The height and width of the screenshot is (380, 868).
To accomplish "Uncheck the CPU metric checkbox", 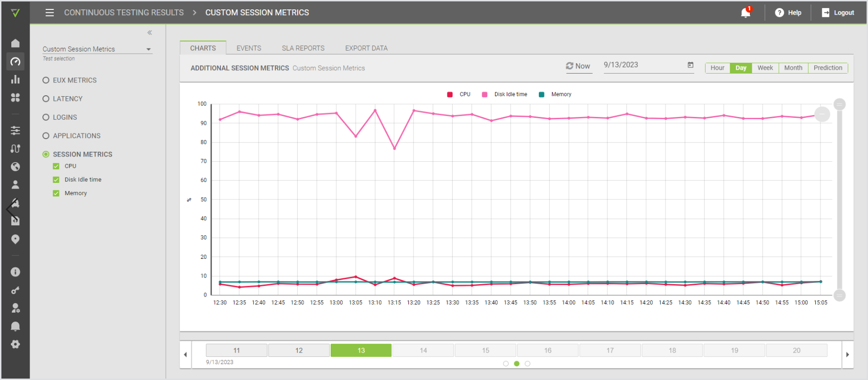I will [x=56, y=166].
